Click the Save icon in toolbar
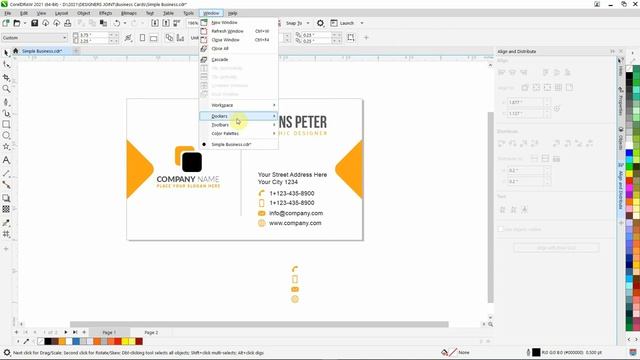The width and height of the screenshot is (640, 360). [35, 23]
